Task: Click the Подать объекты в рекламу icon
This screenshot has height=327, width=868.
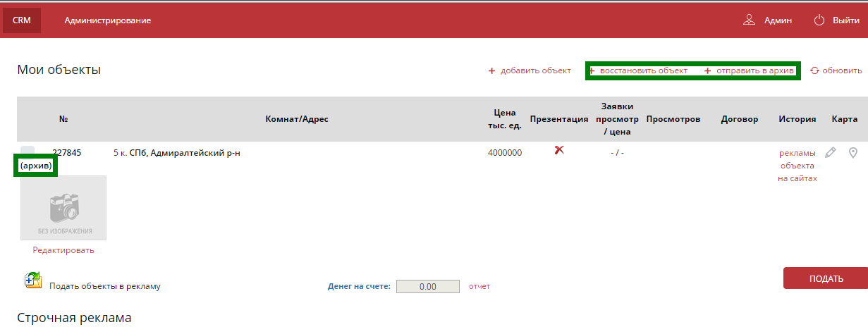Action: (x=33, y=280)
